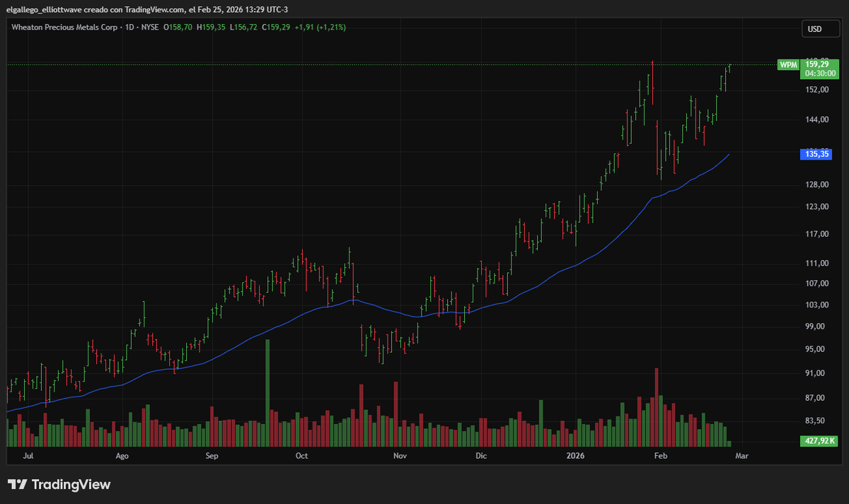Click the Jul label on time axis

[x=28, y=456]
